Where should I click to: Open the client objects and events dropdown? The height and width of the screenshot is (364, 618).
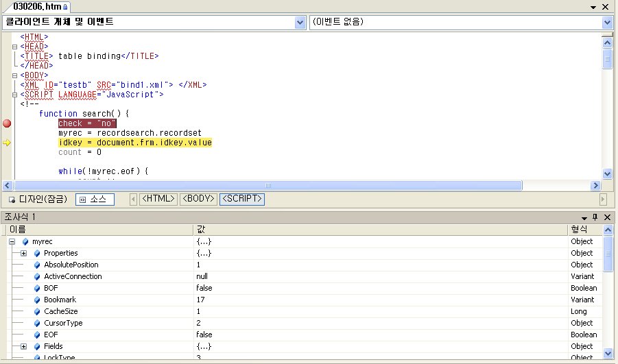coord(300,23)
